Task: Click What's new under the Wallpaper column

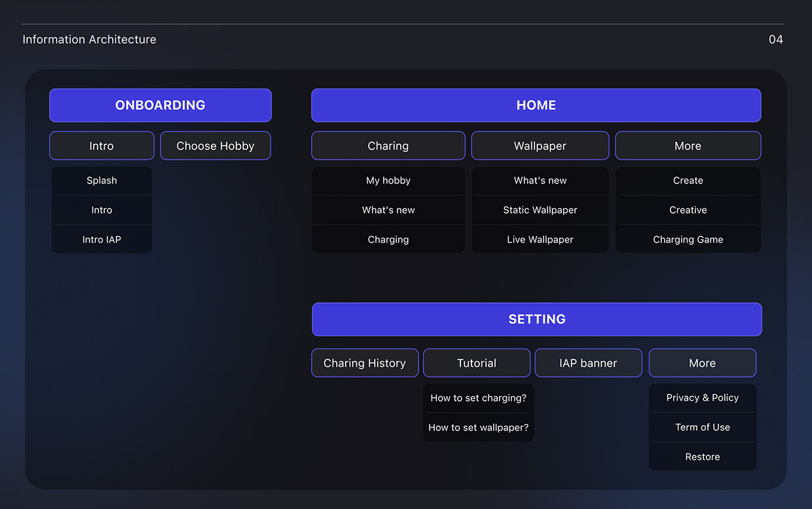Action: [540, 181]
